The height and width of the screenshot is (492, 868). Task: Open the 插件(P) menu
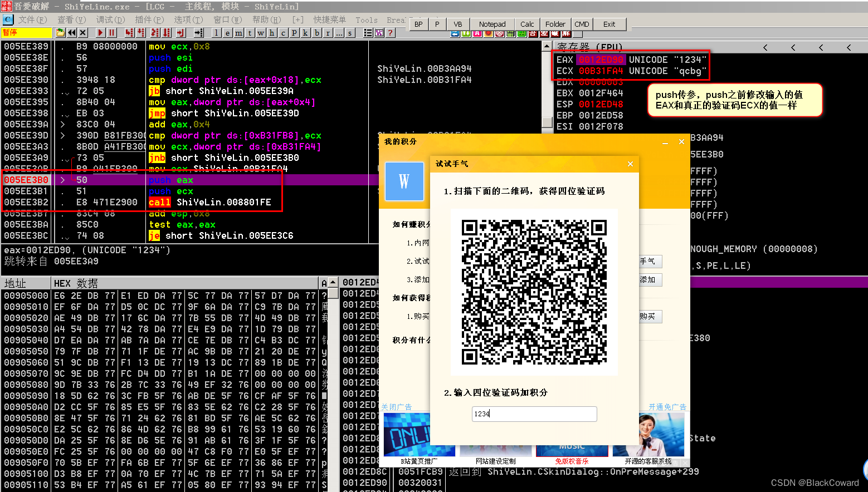[149, 20]
